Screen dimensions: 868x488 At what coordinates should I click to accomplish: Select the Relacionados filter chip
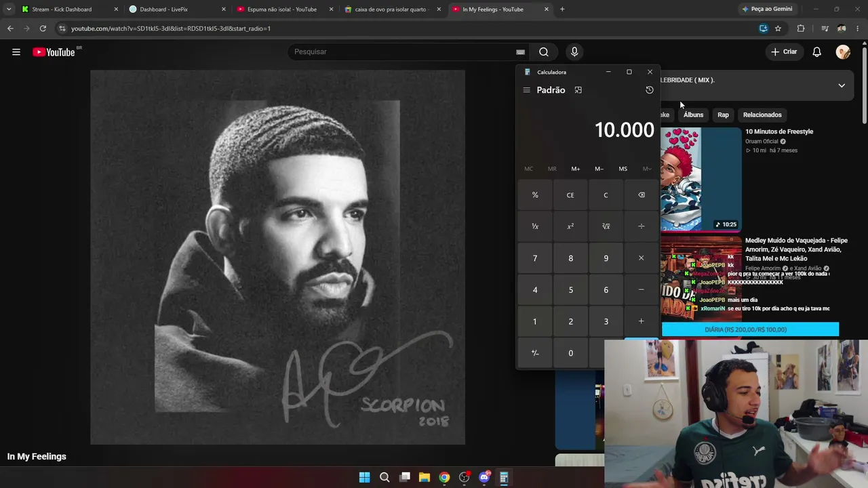[x=762, y=115]
